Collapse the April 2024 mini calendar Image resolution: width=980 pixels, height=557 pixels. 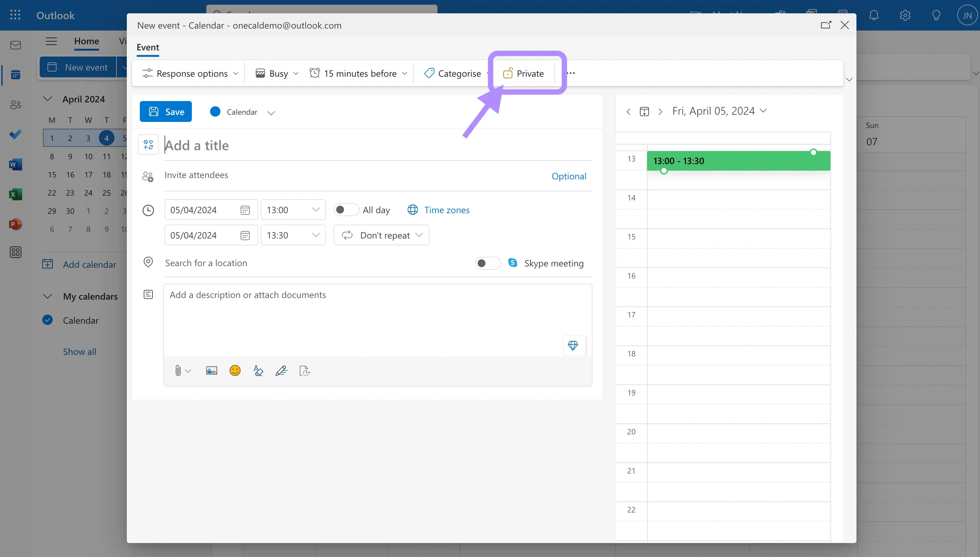click(47, 99)
